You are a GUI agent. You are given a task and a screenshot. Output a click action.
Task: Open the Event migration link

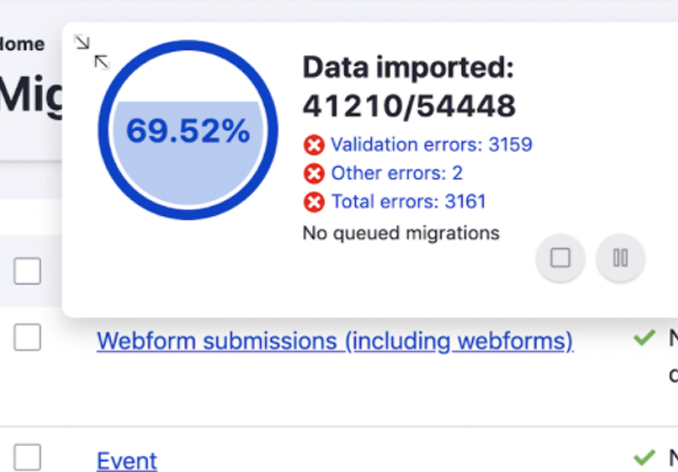(x=126, y=460)
